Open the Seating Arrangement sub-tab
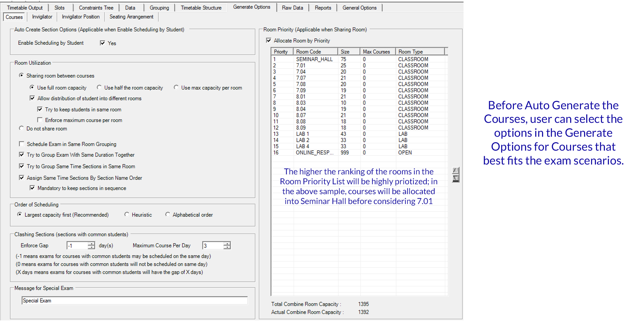Viewport: 644px width, 321px height. point(131,17)
